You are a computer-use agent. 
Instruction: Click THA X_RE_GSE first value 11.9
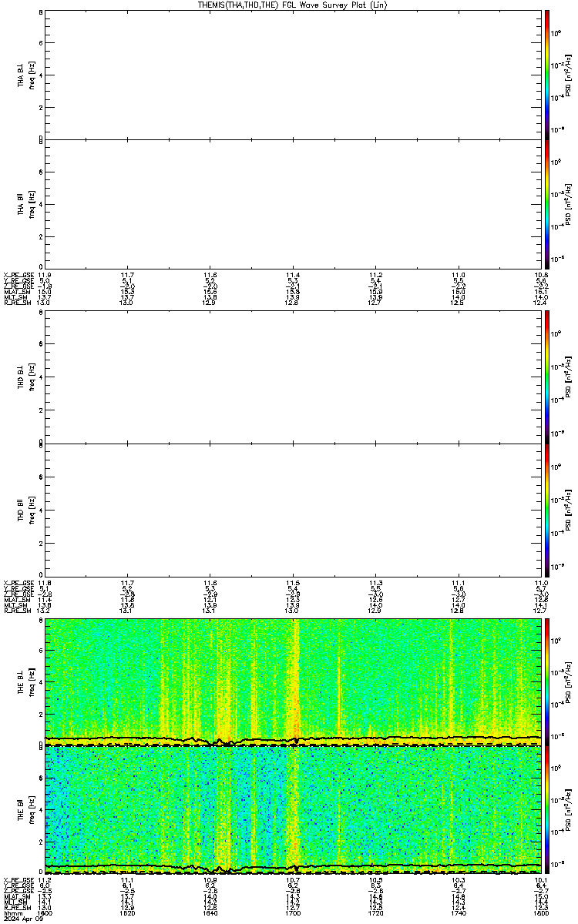tap(45, 275)
